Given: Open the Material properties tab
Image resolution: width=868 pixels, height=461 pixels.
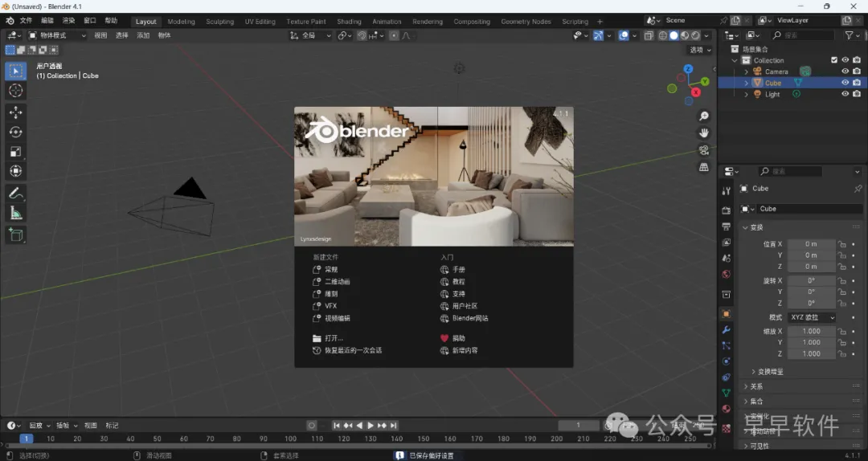Looking at the screenshot, I should point(727,409).
